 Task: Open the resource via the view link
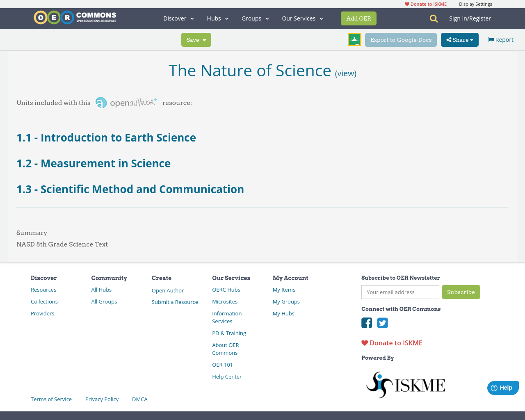(345, 73)
